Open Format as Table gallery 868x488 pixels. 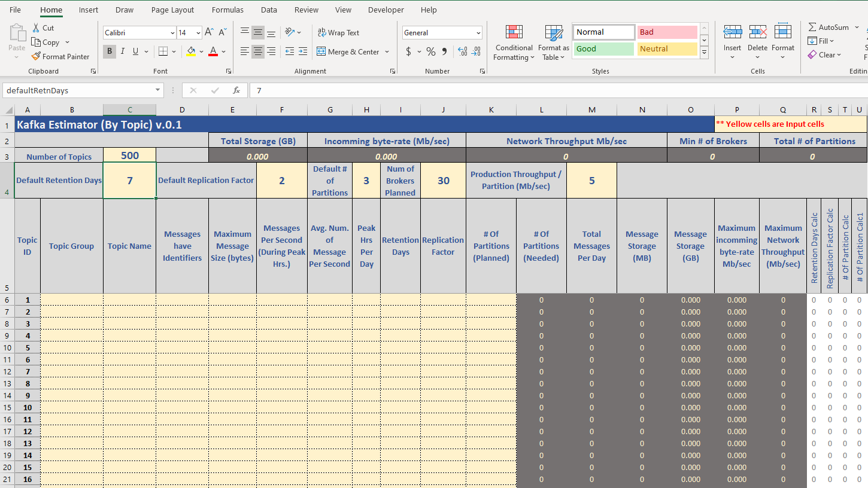554,43
